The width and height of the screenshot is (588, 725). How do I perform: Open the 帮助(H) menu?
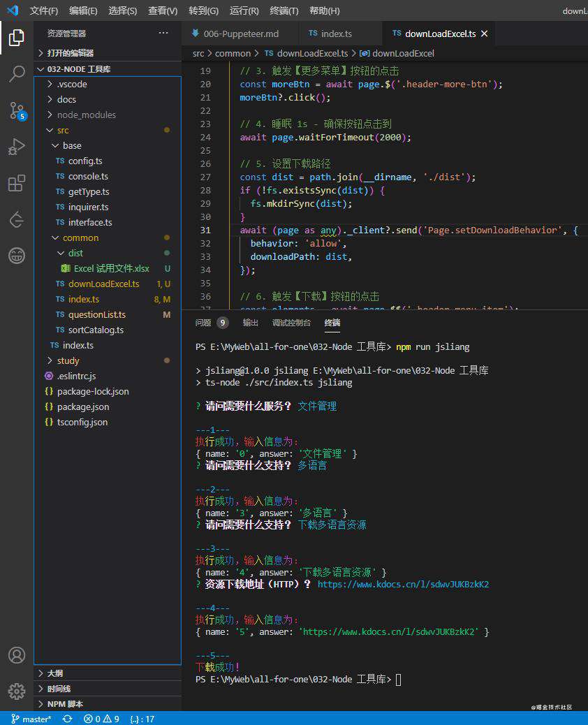pos(324,10)
